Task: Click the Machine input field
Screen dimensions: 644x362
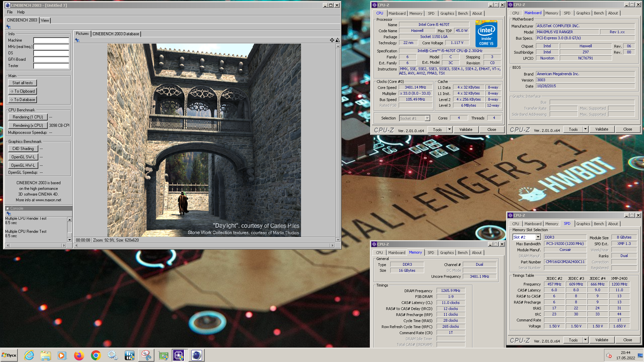Action: coord(51,40)
